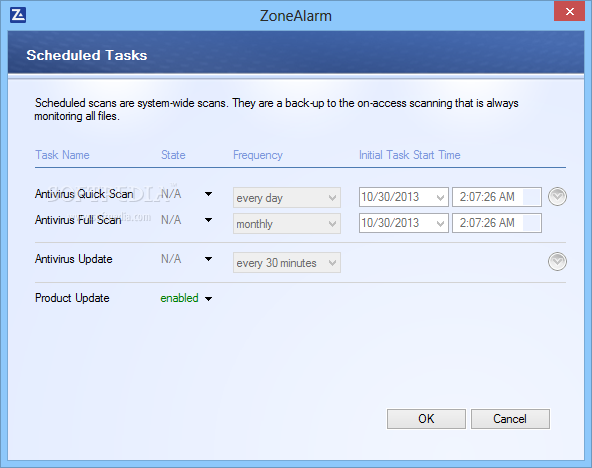Click the Initial Task Start Time header
This screenshot has height=468, width=592.
(x=410, y=155)
